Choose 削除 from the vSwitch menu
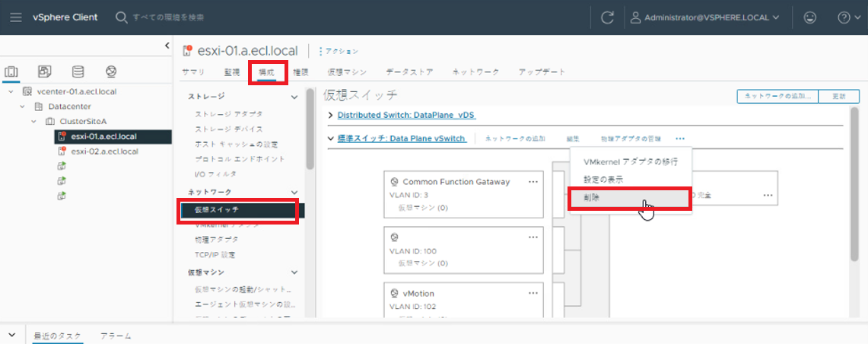Image resolution: width=868 pixels, height=344 pixels. (x=631, y=198)
